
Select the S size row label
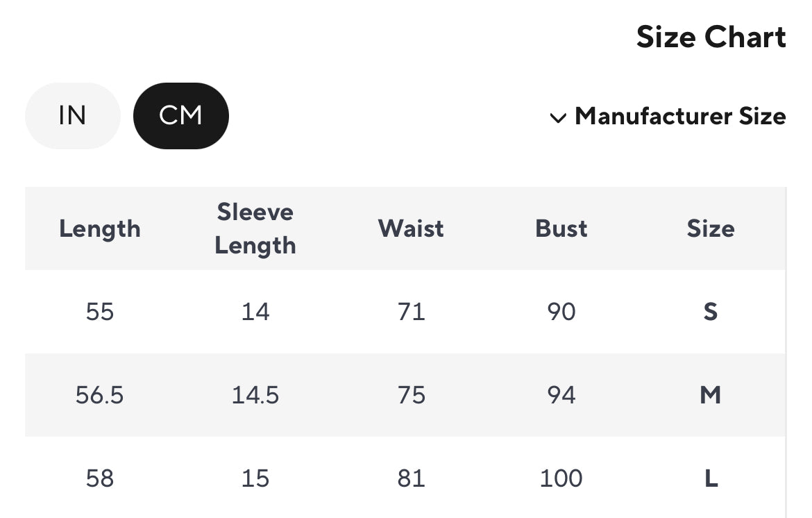click(710, 312)
